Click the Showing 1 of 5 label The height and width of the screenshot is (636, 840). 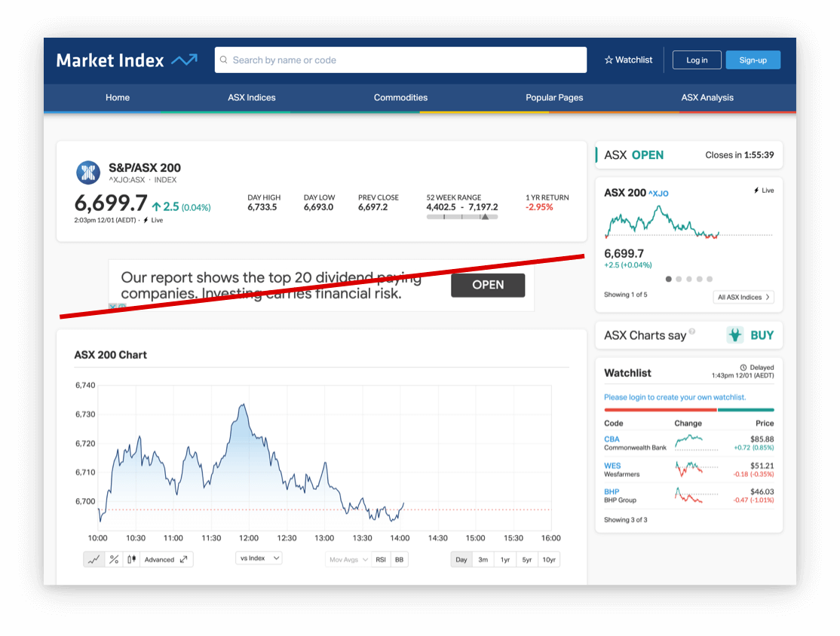point(626,295)
